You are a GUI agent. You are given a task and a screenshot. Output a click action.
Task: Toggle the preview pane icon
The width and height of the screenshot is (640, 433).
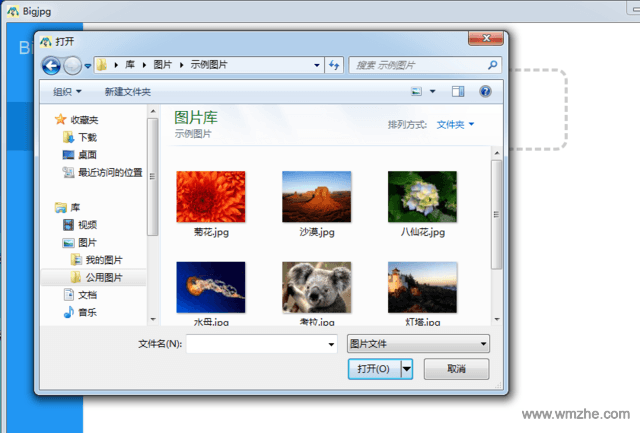(458, 92)
